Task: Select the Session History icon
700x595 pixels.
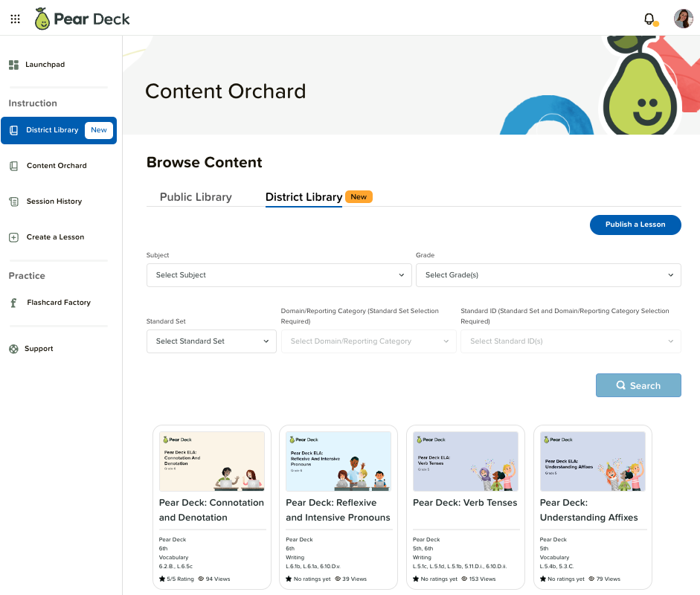Action: (x=13, y=201)
